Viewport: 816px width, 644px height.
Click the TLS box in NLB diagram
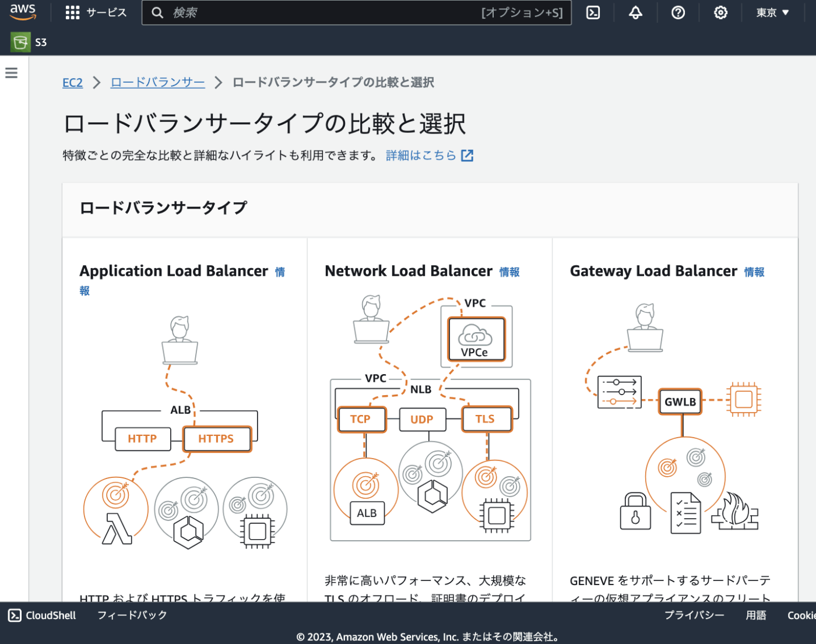tap(486, 419)
